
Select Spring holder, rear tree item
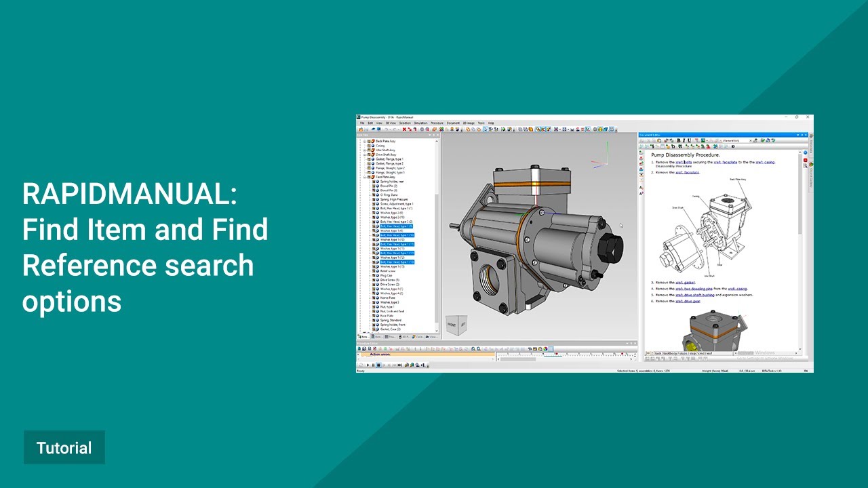point(393,182)
